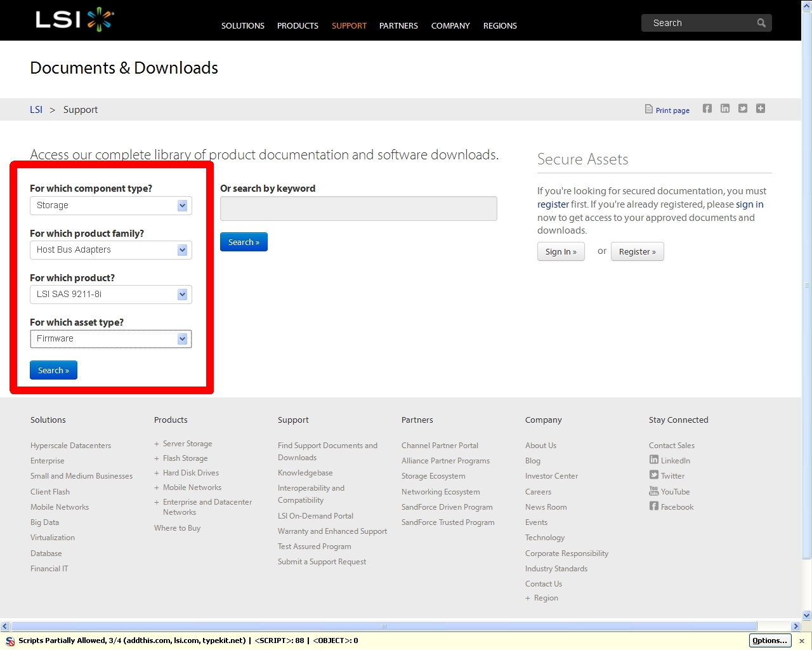The height and width of the screenshot is (650, 812).
Task: Click the magnifier icon in search box
Action: 761,23
